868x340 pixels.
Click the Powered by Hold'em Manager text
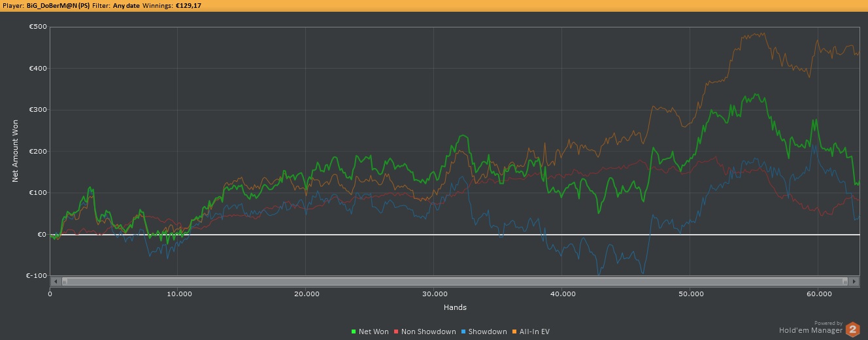pos(810,328)
